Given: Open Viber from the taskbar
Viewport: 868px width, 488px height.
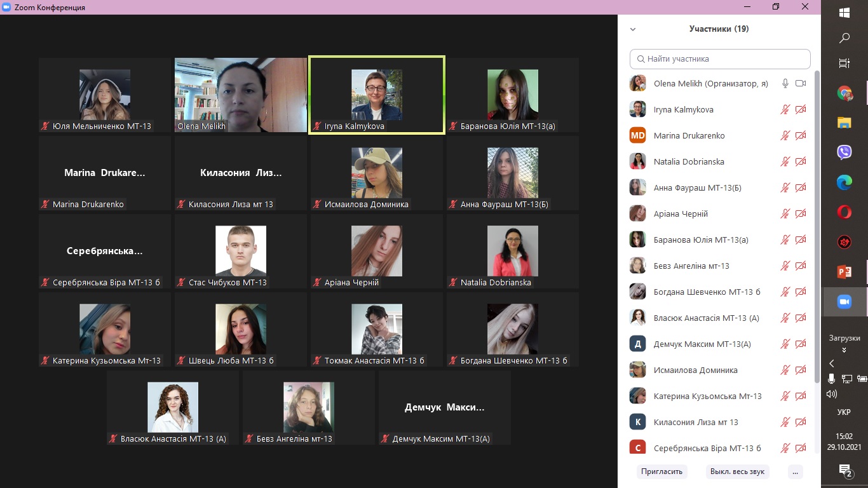Looking at the screenshot, I should tap(844, 152).
